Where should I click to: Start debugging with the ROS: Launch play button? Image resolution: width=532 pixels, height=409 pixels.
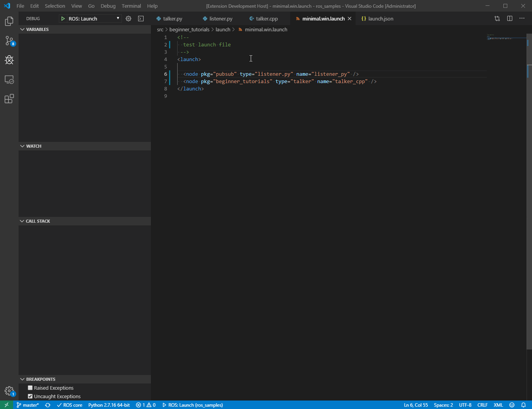(63, 18)
